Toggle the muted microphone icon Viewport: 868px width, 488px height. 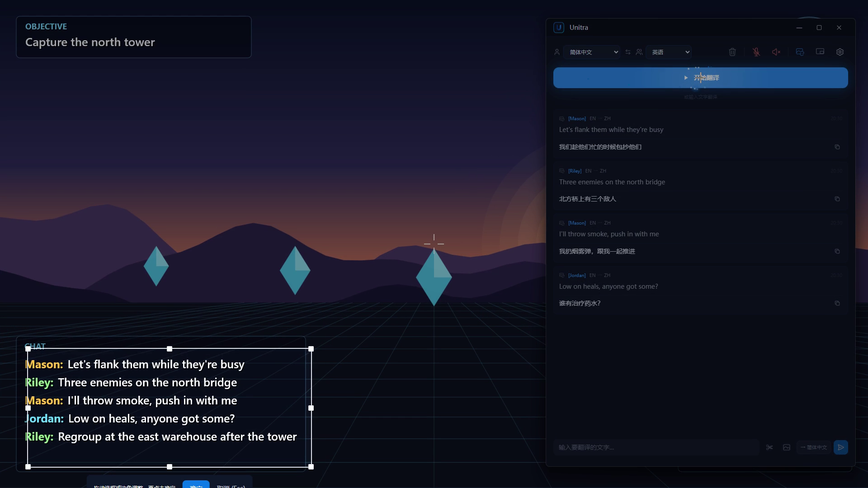pos(756,52)
